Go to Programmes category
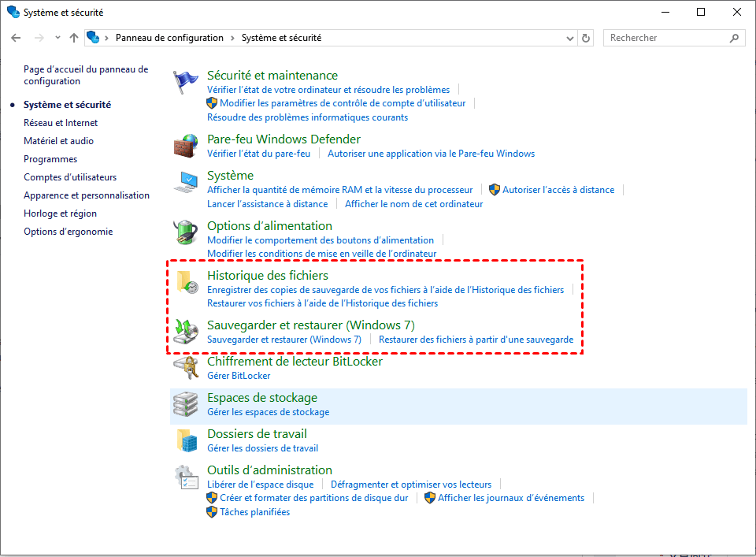The width and height of the screenshot is (756, 557). pyautogui.click(x=50, y=159)
